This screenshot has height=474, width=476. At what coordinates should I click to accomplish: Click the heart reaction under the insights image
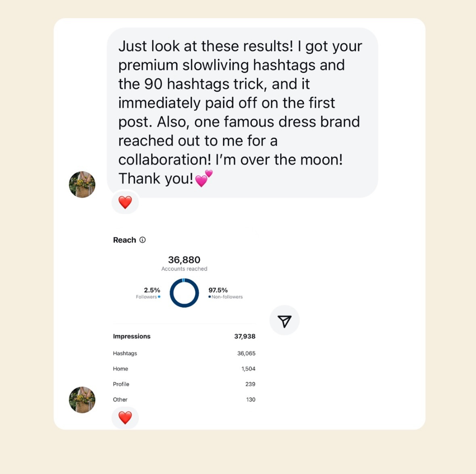pyautogui.click(x=125, y=417)
